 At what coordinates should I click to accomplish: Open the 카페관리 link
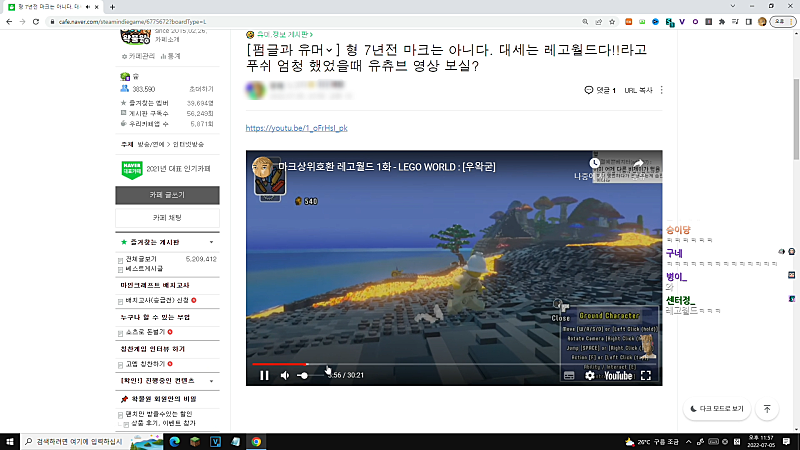(x=138, y=56)
